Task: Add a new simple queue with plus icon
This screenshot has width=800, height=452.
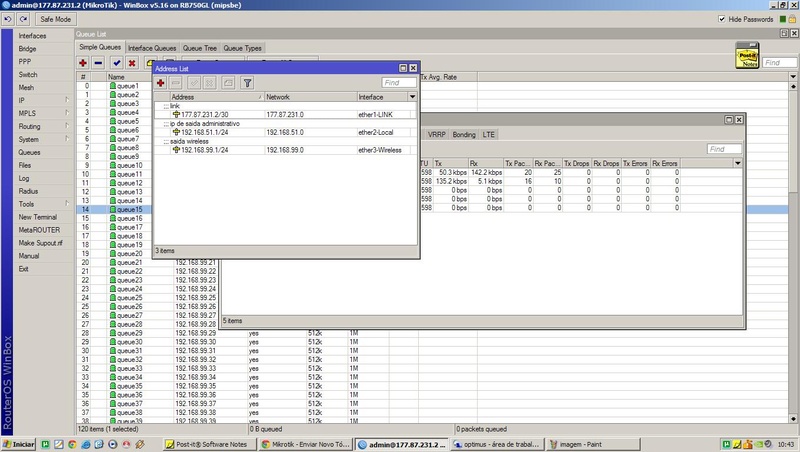Action: [x=84, y=62]
